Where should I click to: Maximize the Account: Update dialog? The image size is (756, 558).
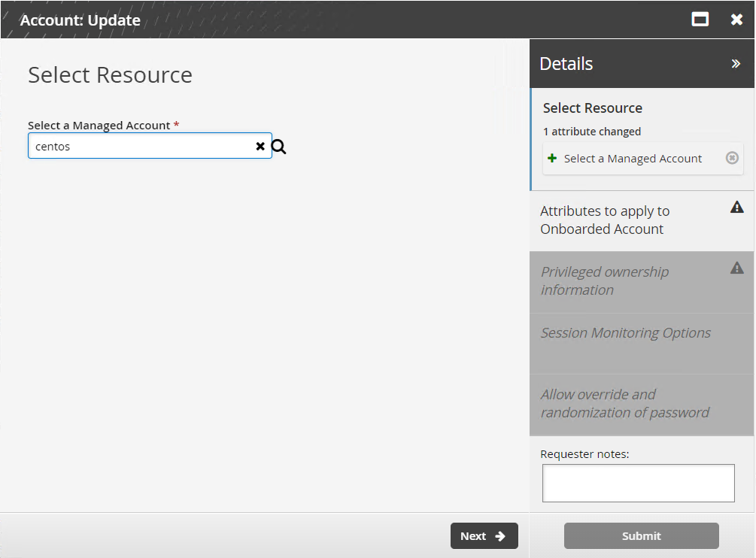[700, 20]
